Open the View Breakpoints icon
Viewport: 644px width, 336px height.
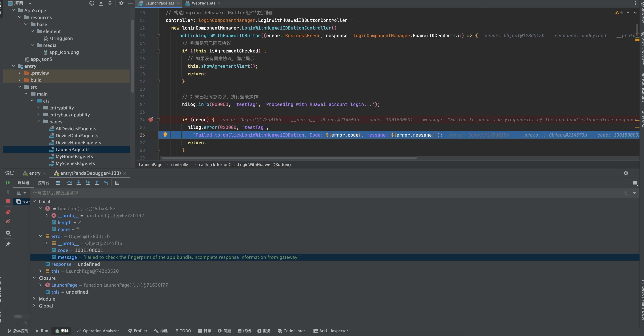click(x=8, y=212)
